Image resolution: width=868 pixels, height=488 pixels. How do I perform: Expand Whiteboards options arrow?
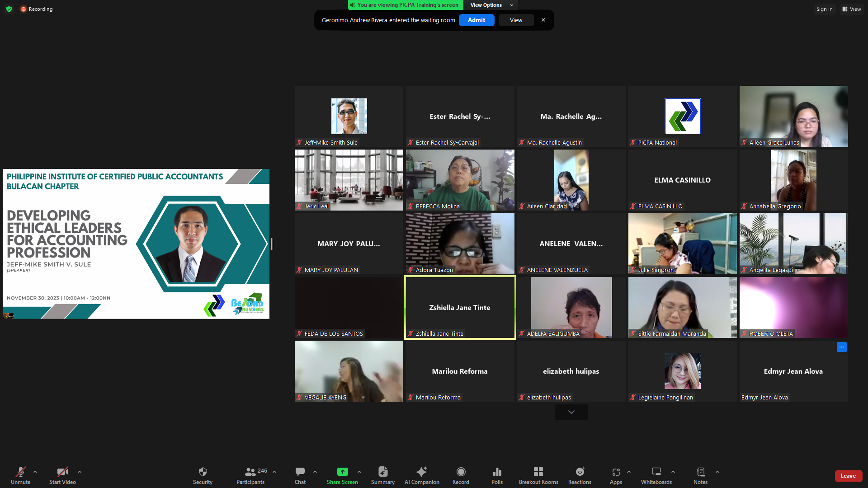pos(673,472)
